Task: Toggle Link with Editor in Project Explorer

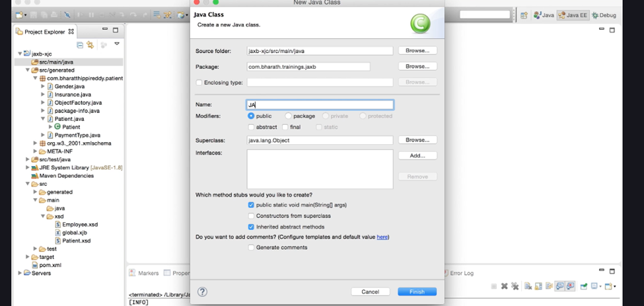Action: tap(90, 44)
